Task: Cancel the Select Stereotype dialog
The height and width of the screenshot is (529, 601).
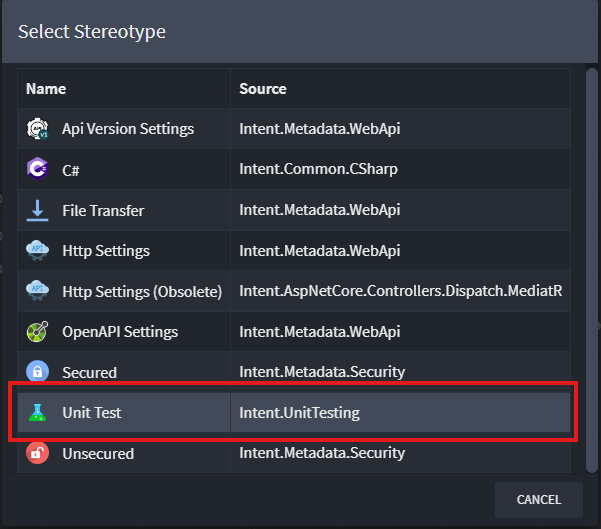Action: pos(539,500)
